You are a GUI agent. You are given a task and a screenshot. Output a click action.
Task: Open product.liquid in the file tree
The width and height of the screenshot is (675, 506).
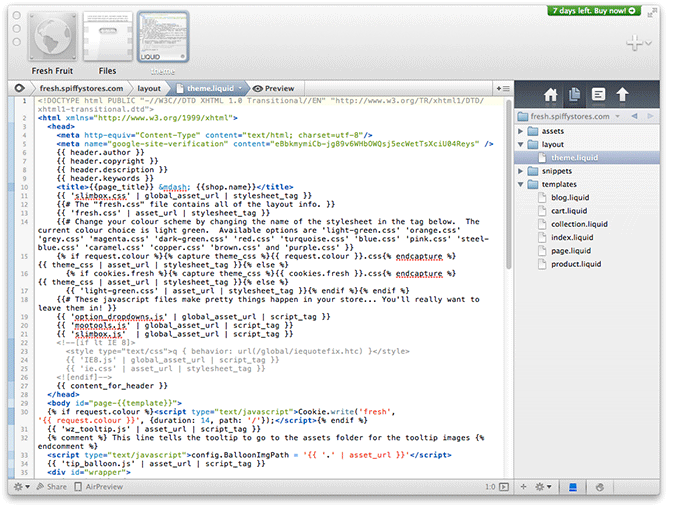(576, 264)
